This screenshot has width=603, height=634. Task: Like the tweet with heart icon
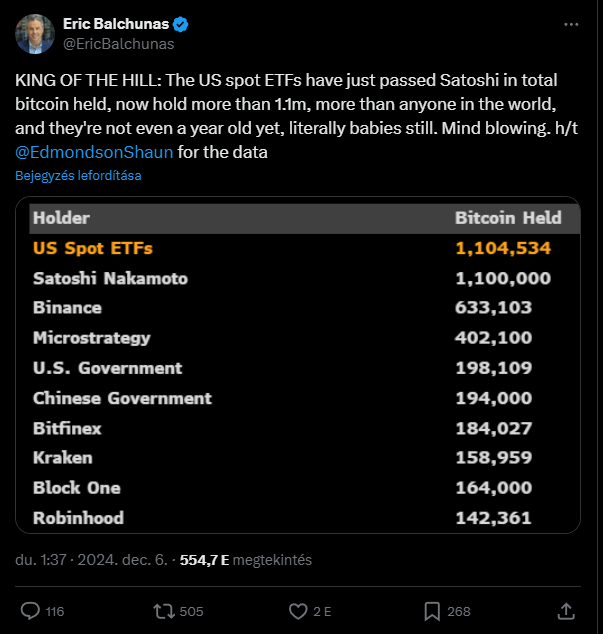298,611
